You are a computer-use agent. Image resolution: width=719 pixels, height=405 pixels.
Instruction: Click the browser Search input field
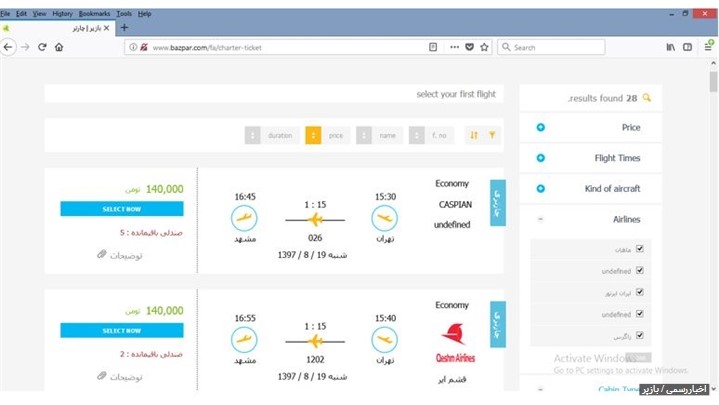tap(556, 47)
